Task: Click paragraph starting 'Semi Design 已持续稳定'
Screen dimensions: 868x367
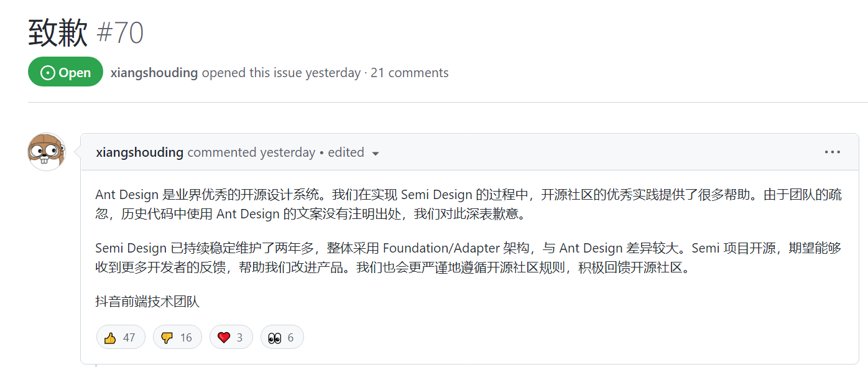Action: (x=469, y=258)
